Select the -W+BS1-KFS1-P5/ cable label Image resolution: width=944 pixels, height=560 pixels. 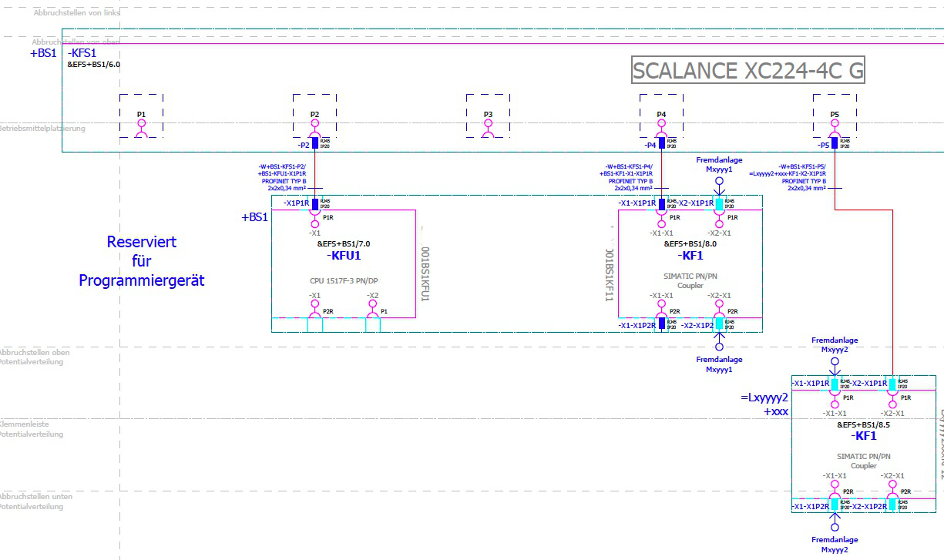802,166
